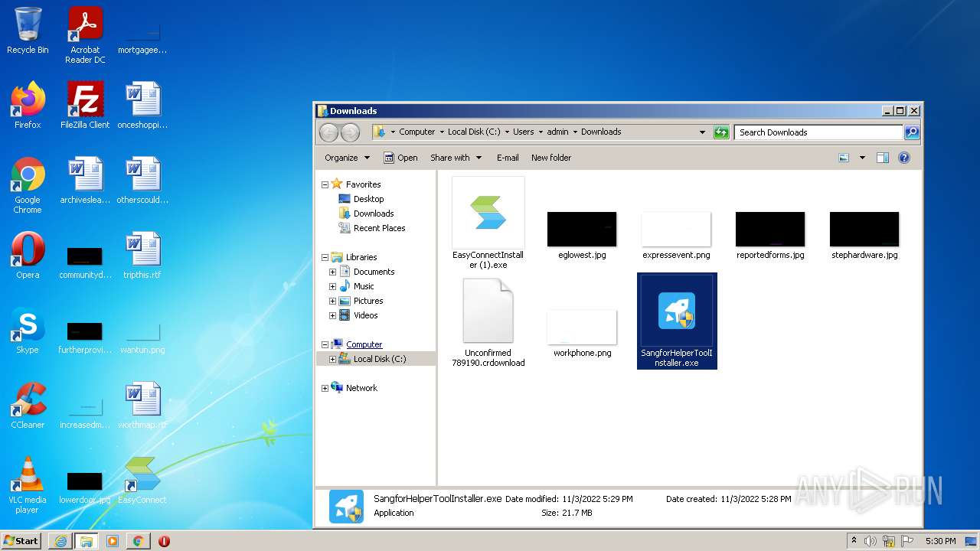
Task: Open the view options dropdown arrow
Action: 862,158
